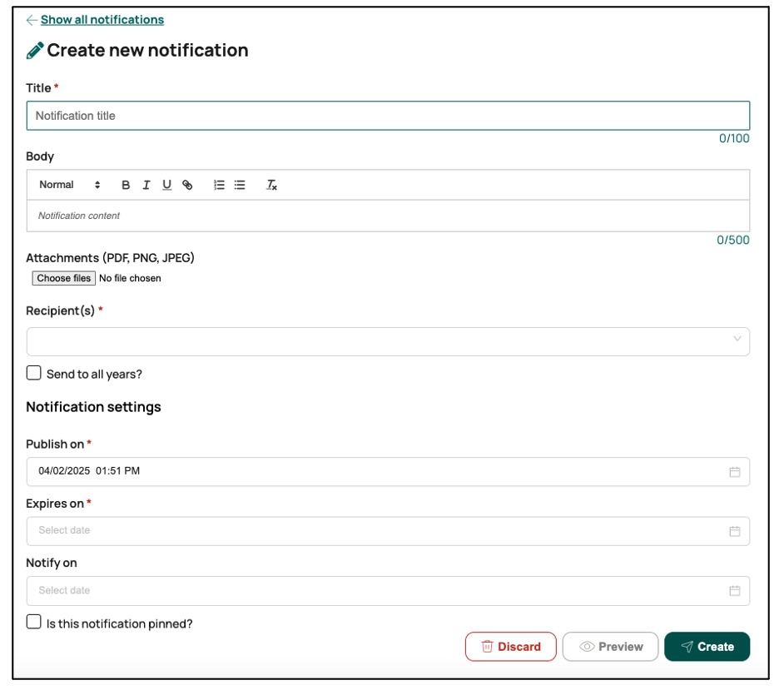Insert a hyperlink using the link icon

click(187, 185)
